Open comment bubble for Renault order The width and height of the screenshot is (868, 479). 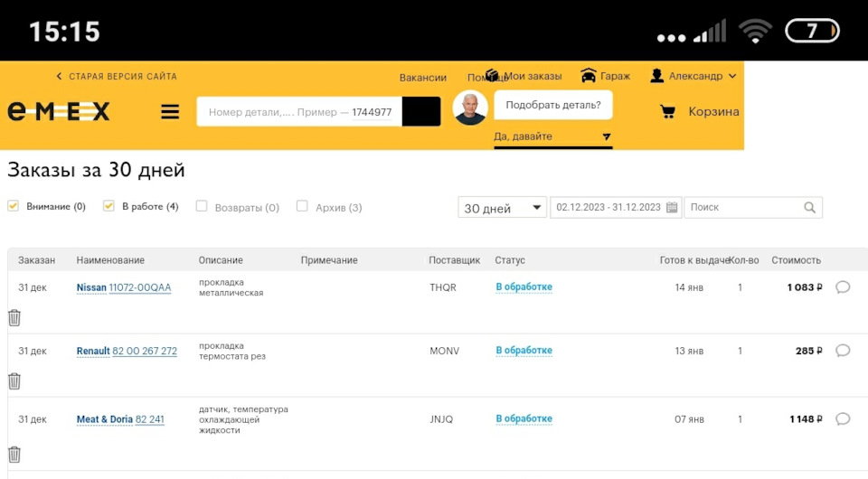(x=843, y=351)
